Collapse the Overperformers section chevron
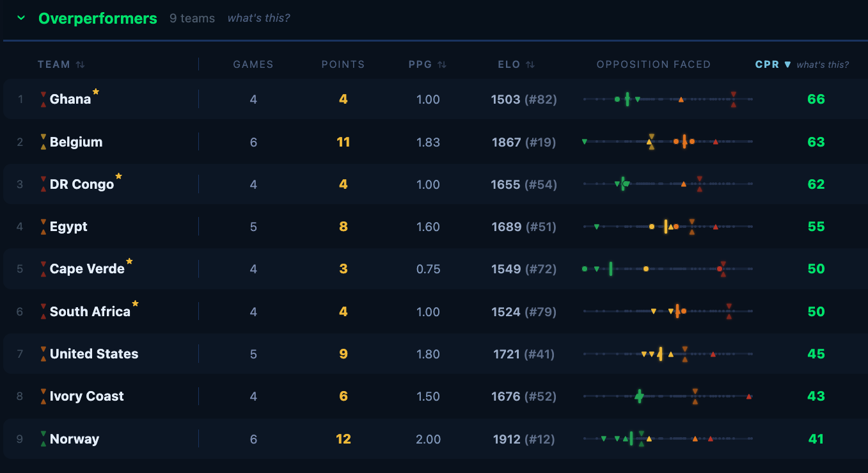Viewport: 868px width, 473px height. click(21, 19)
